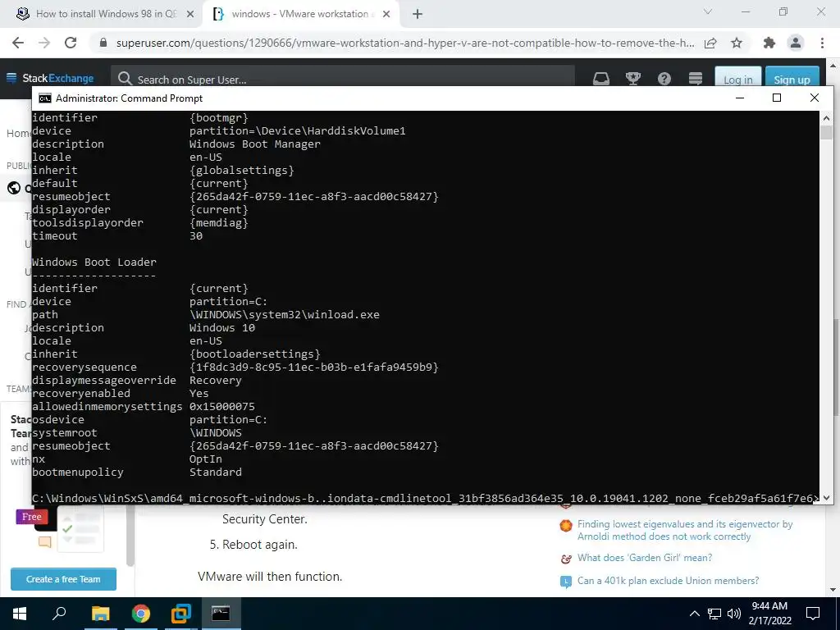Open the achievements trophy icon

pos(633,79)
